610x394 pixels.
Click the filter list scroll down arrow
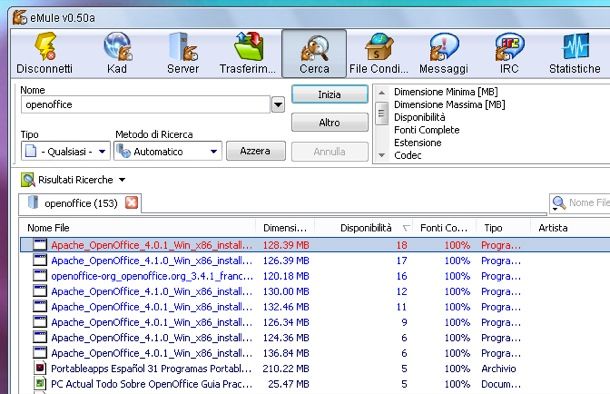382,155
